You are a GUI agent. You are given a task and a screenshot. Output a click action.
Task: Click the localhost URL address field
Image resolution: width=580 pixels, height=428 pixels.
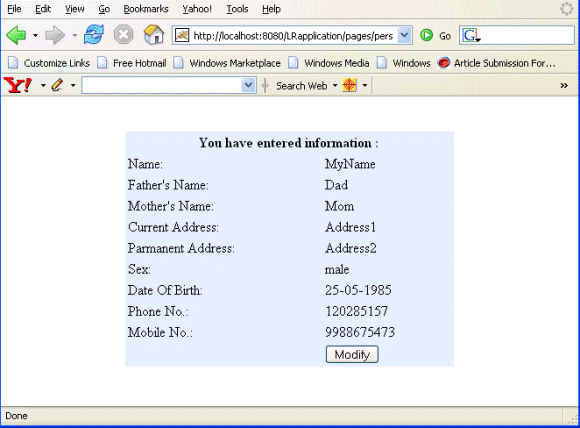(293, 36)
